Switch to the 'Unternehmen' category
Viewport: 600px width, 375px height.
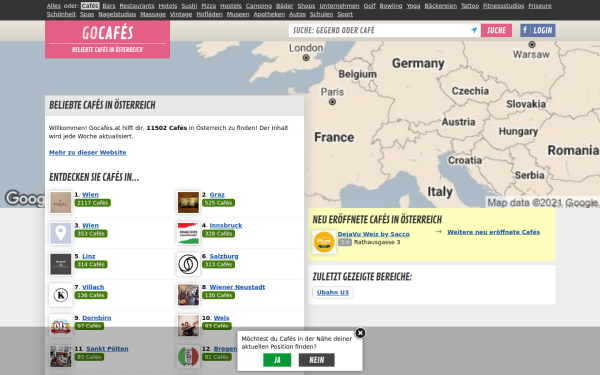tap(339, 6)
